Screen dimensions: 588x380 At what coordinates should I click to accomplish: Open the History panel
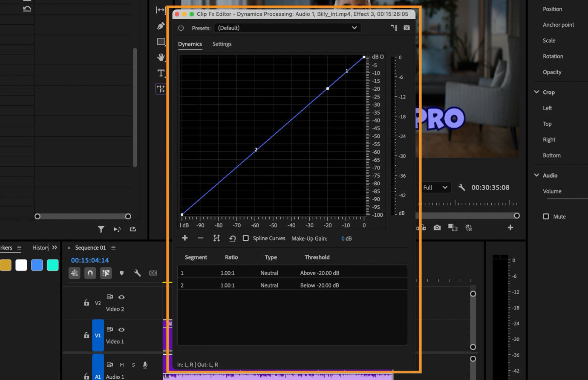(40, 247)
